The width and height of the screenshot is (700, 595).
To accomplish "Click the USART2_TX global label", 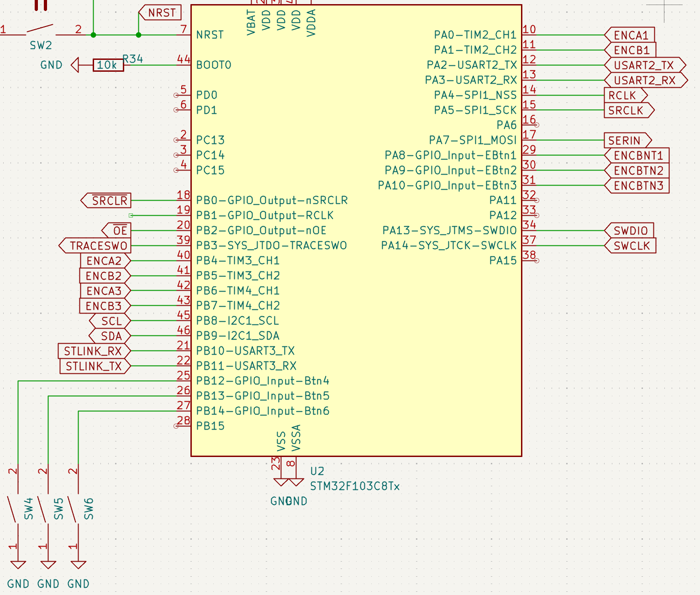I will point(644,65).
